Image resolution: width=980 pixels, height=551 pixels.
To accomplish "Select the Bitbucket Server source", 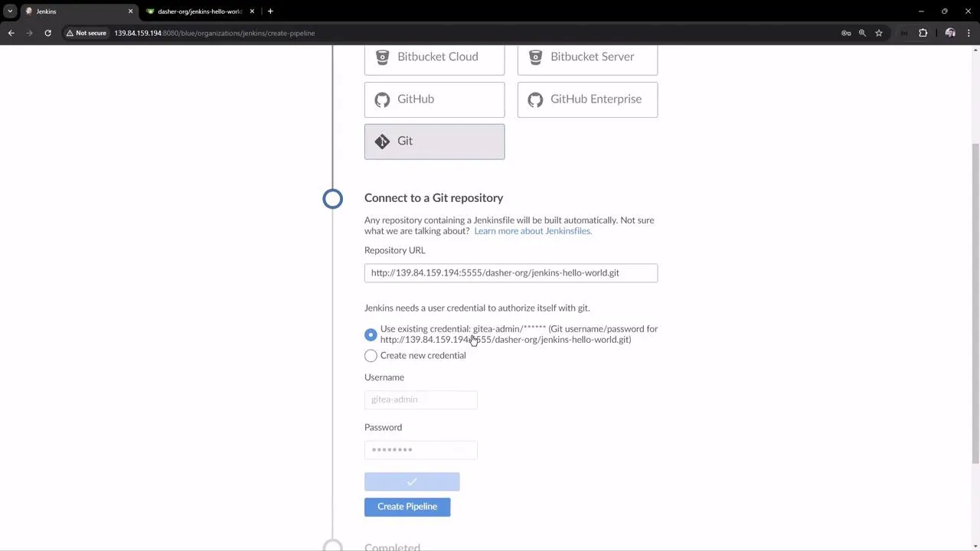I will [587, 57].
